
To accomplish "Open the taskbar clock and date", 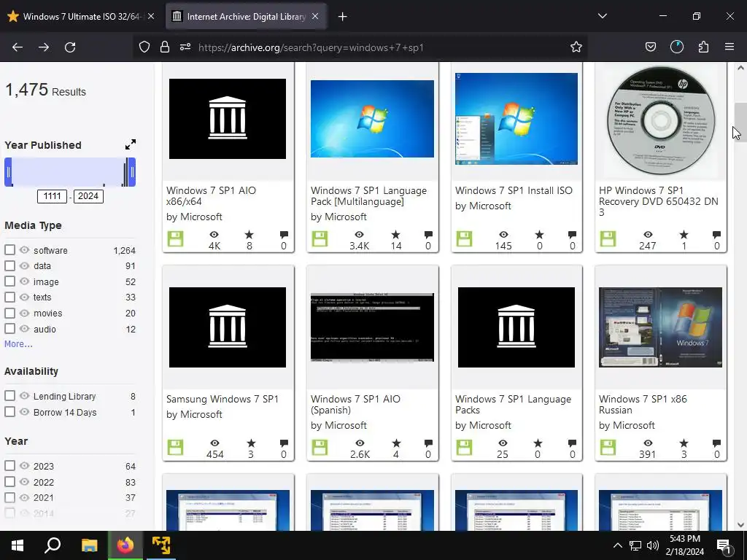I will tap(684, 545).
